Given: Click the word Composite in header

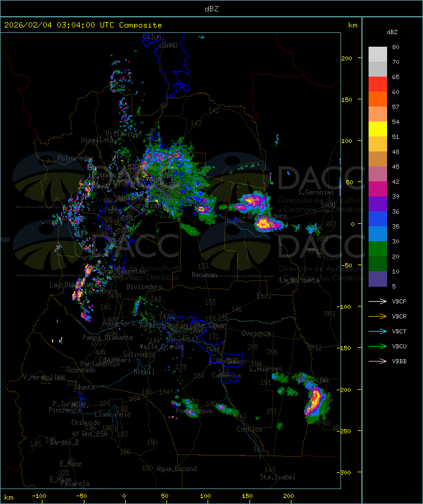Looking at the screenshot, I should tap(141, 25).
